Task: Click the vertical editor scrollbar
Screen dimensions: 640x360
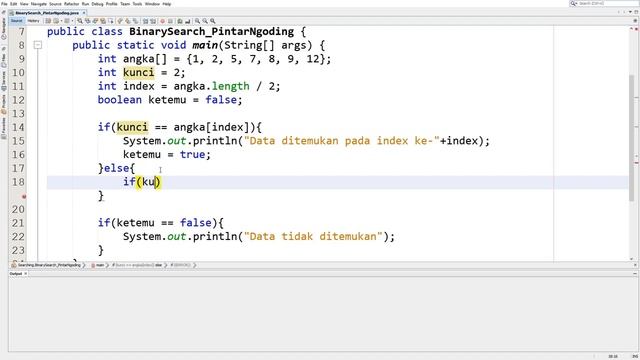Action: pyautogui.click(x=632, y=138)
